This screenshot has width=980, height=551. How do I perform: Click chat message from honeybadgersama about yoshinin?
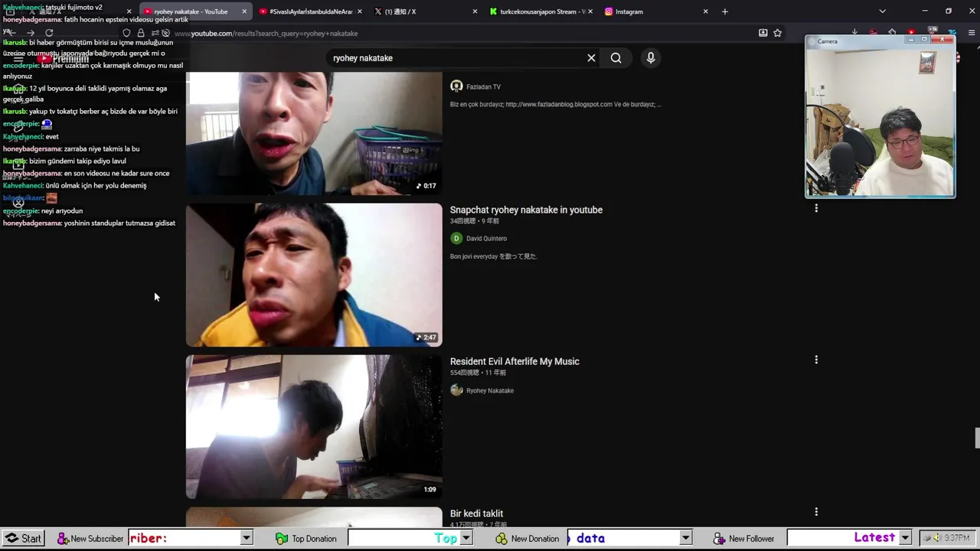89,223
